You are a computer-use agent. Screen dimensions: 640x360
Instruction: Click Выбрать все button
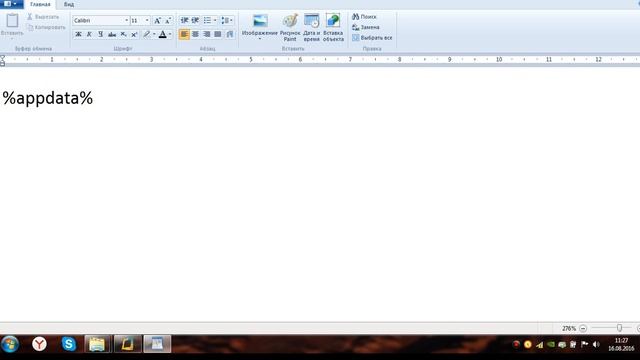coord(372,38)
